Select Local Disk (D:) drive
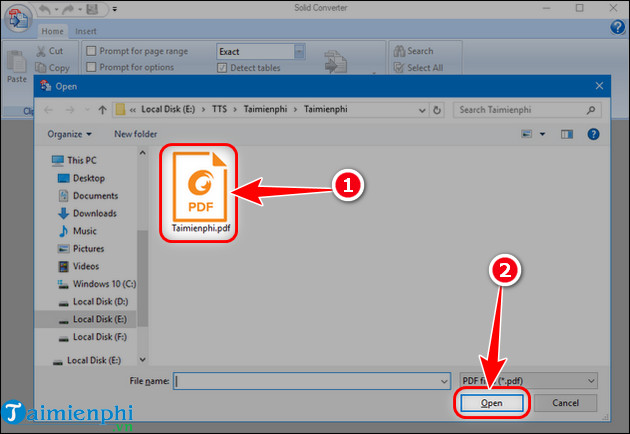The width and height of the screenshot is (630, 434). pos(93,302)
